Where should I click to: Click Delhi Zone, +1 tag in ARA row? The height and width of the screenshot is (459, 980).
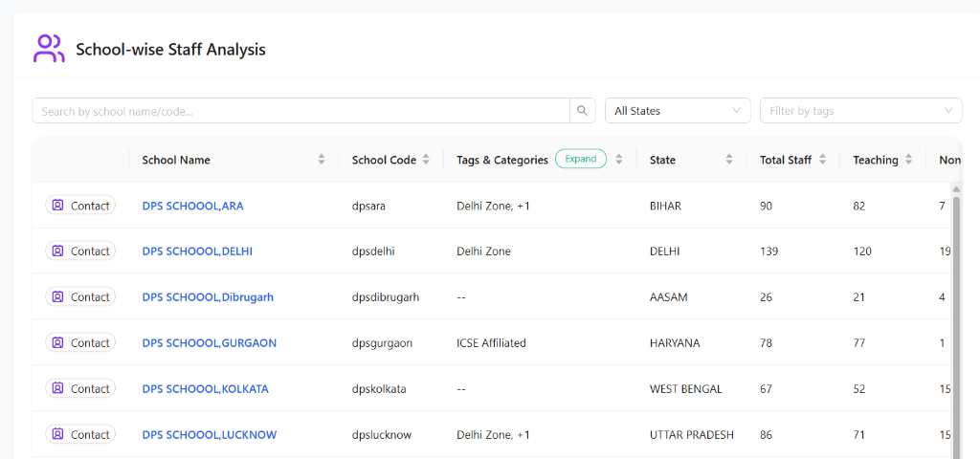493,206
